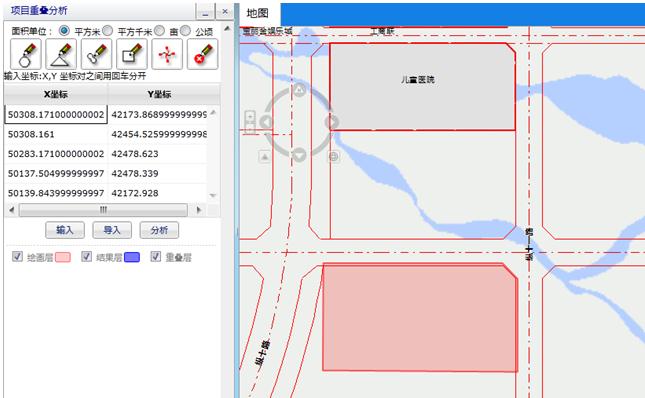Click the X cell 50308.171000000002
Viewport: 645px width, 398px height.
(x=56, y=115)
